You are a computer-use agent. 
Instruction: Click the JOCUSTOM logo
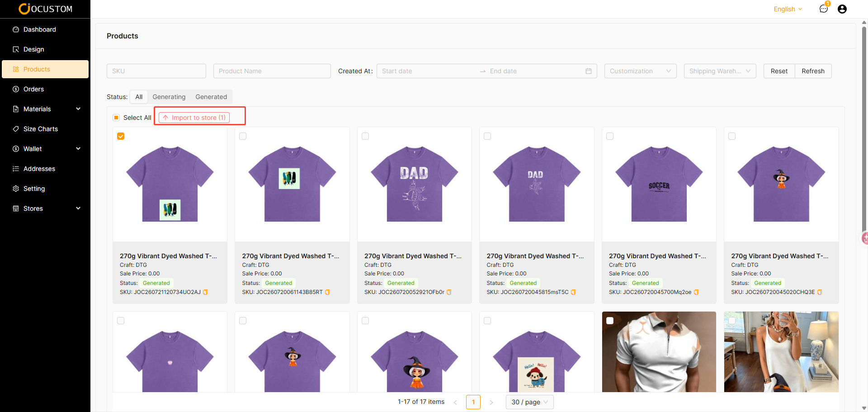[45, 9]
